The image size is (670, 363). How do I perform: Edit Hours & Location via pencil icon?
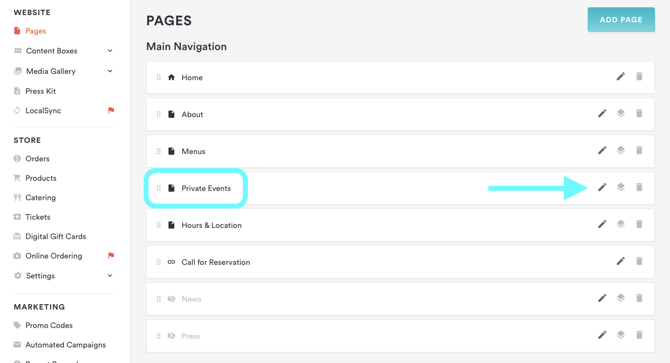coord(602,224)
